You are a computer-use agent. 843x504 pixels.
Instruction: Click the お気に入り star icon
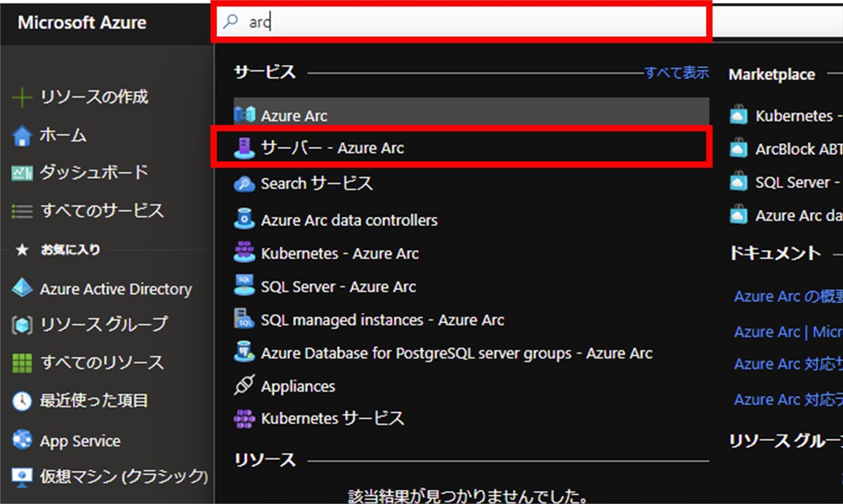click(x=22, y=250)
